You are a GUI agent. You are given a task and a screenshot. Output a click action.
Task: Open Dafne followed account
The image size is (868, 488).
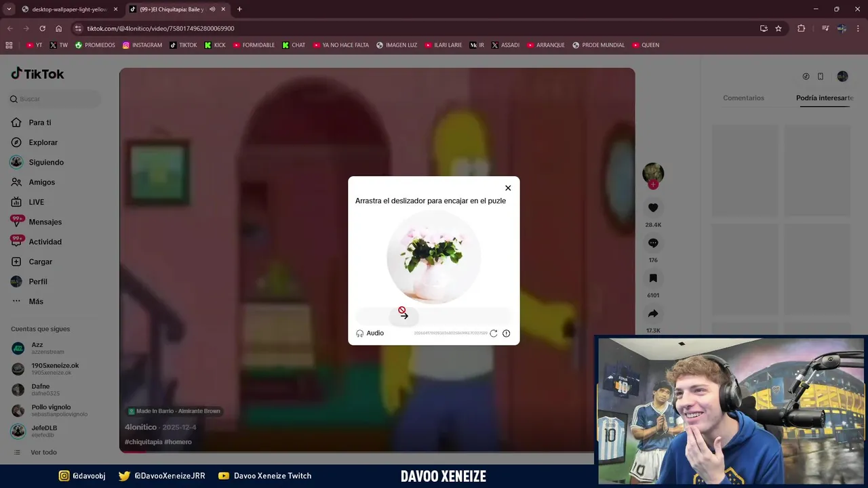[40, 390]
